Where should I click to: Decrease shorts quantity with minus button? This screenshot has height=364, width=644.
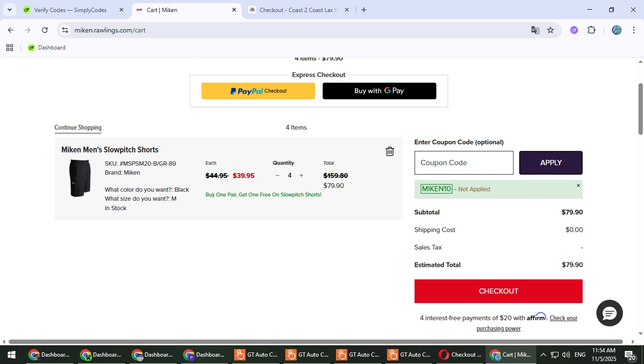click(x=277, y=175)
